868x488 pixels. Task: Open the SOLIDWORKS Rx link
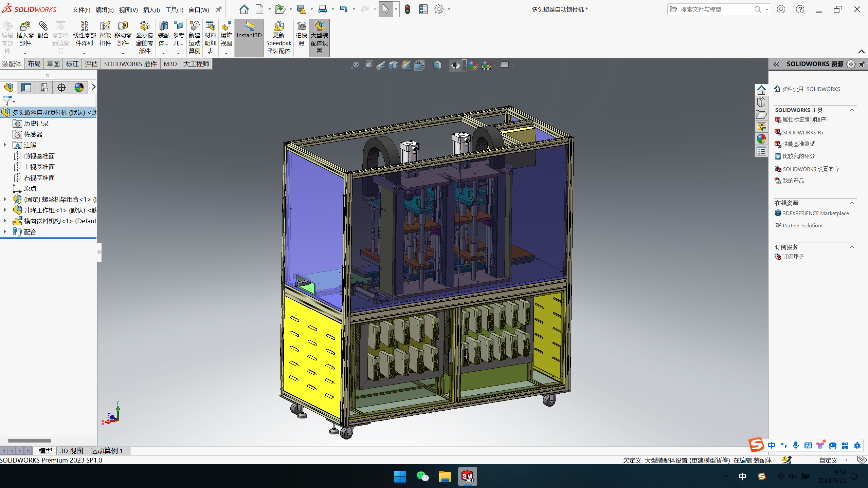pos(803,132)
